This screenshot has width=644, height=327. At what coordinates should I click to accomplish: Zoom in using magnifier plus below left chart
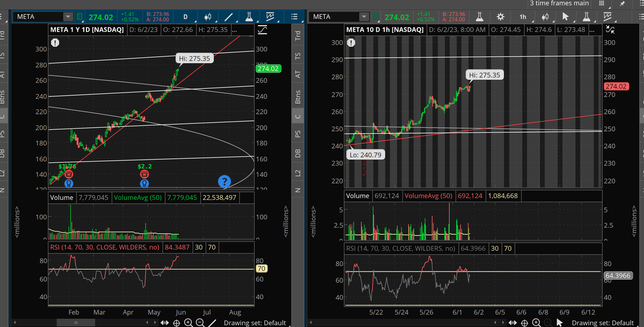point(188,323)
